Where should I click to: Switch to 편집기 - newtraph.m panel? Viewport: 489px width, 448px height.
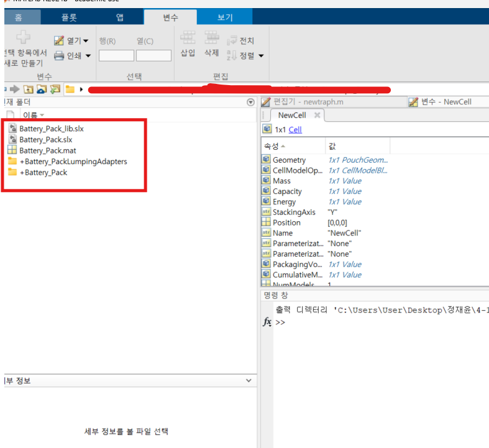pos(334,102)
